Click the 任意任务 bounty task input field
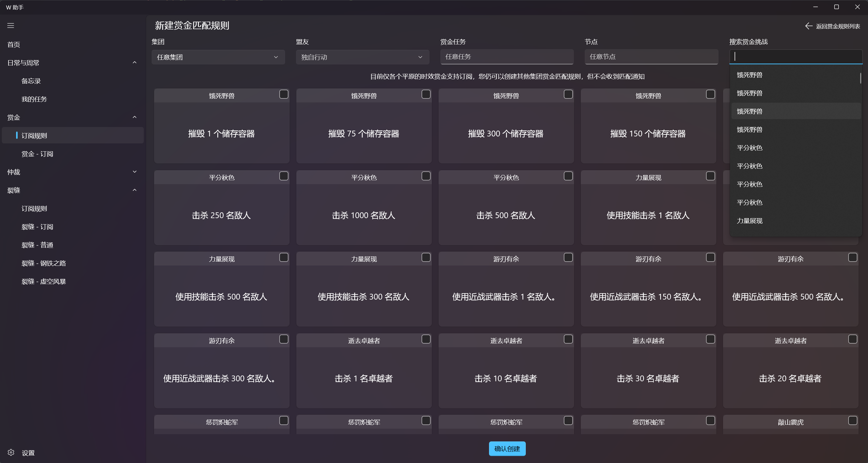The image size is (868, 463). coord(506,57)
